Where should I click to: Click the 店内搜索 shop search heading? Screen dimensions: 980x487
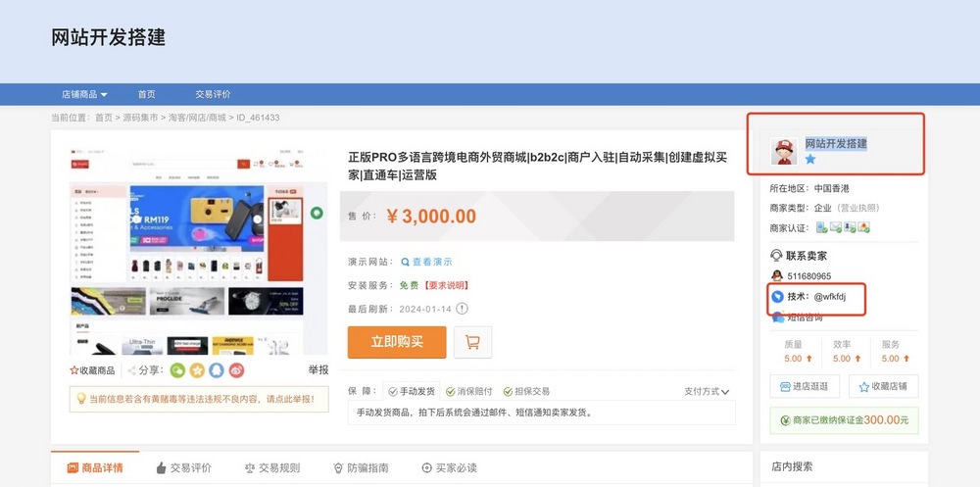792,466
